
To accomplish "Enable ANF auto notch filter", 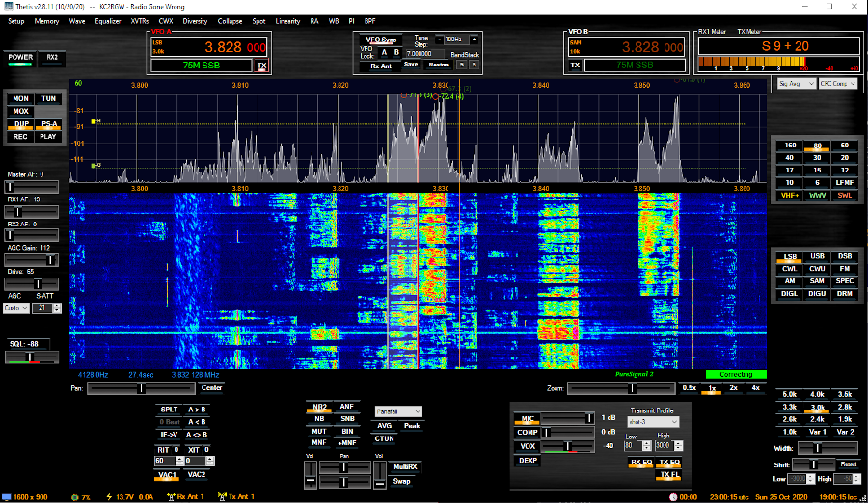I will coord(346,407).
